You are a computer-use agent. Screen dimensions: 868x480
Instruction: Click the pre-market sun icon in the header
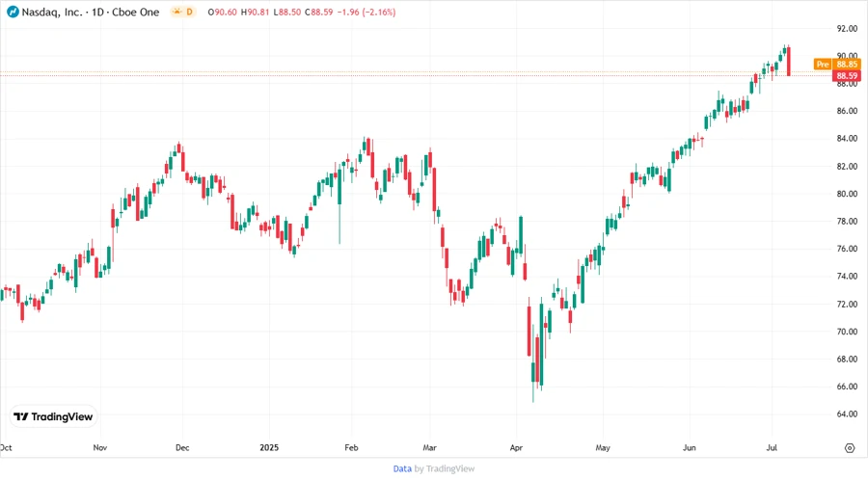(176, 12)
